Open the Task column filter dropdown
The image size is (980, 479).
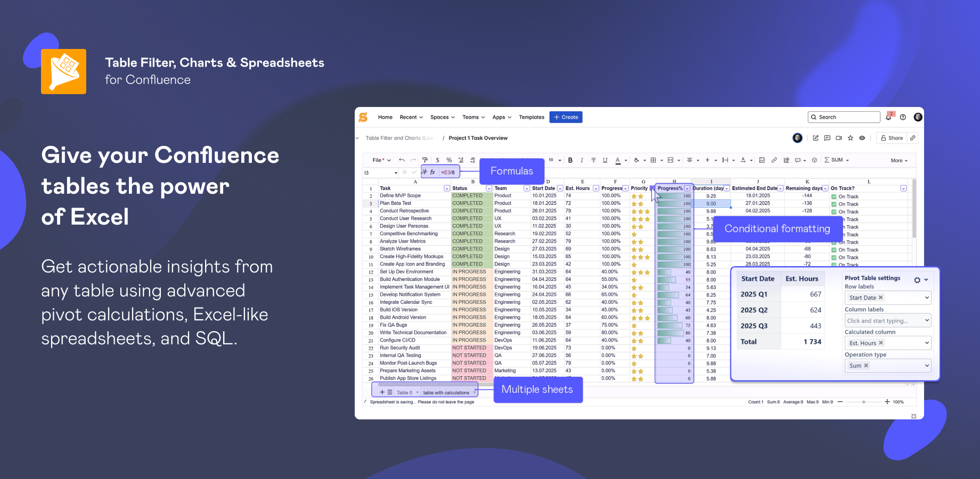447,188
